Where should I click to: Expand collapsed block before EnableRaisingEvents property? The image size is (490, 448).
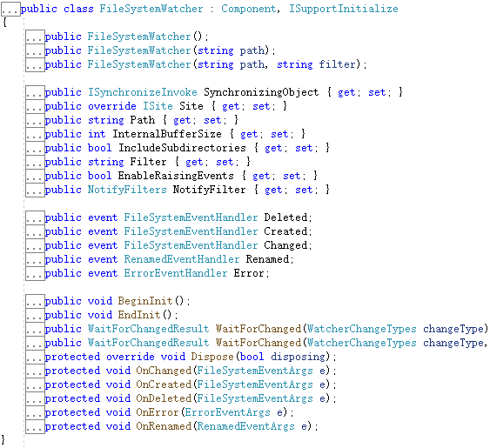point(35,177)
